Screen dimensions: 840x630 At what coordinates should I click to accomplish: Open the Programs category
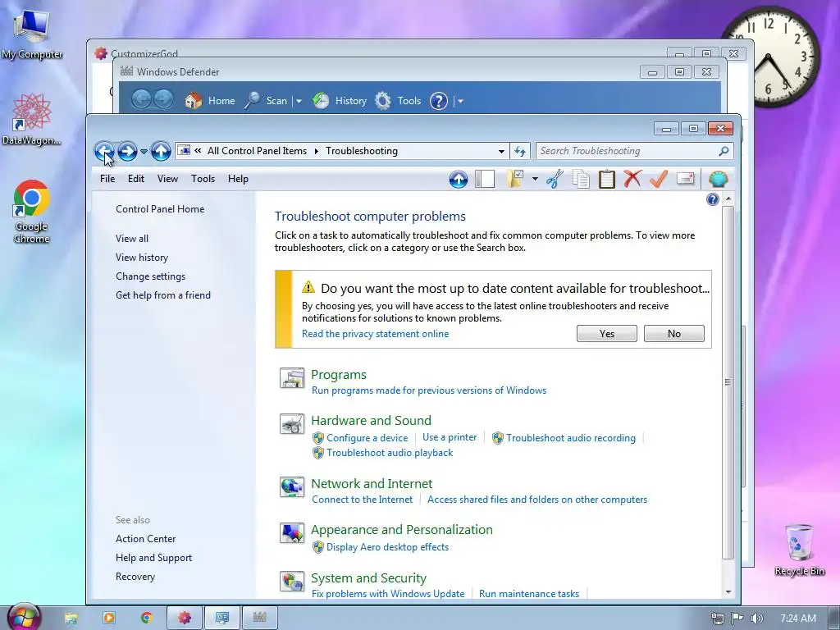tap(339, 374)
